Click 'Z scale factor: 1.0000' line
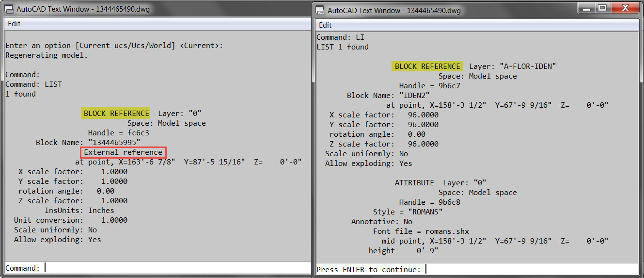The height and width of the screenshot is (278, 644). click(x=73, y=201)
